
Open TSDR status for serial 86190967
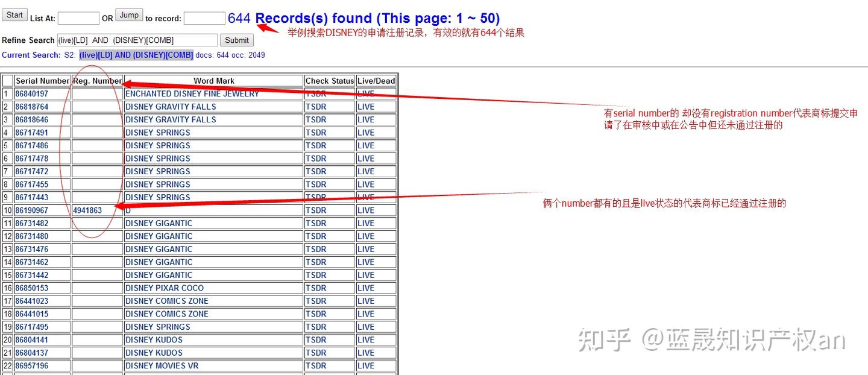[316, 210]
